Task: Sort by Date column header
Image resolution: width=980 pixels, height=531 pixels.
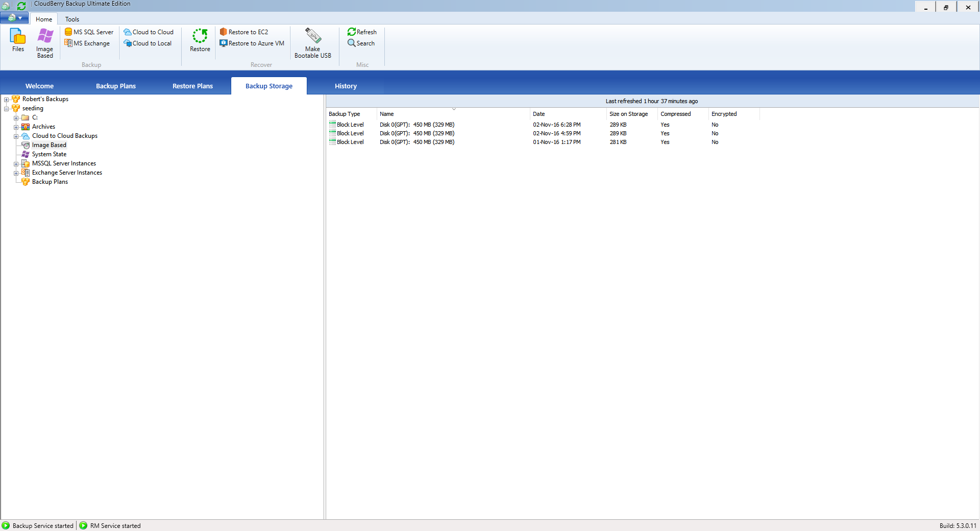Action: click(568, 114)
